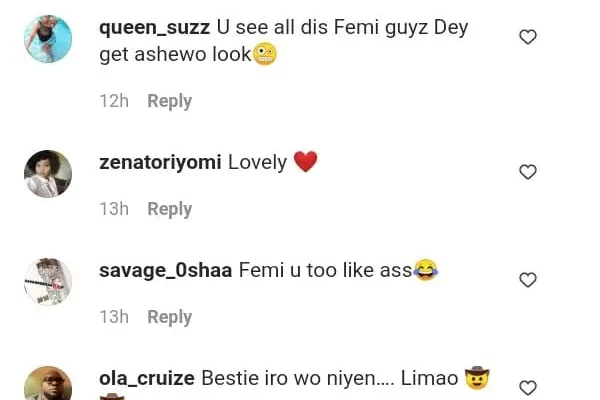View savage_0shaa's avatar
Screen dimensions: 600x400
[x=48, y=282]
